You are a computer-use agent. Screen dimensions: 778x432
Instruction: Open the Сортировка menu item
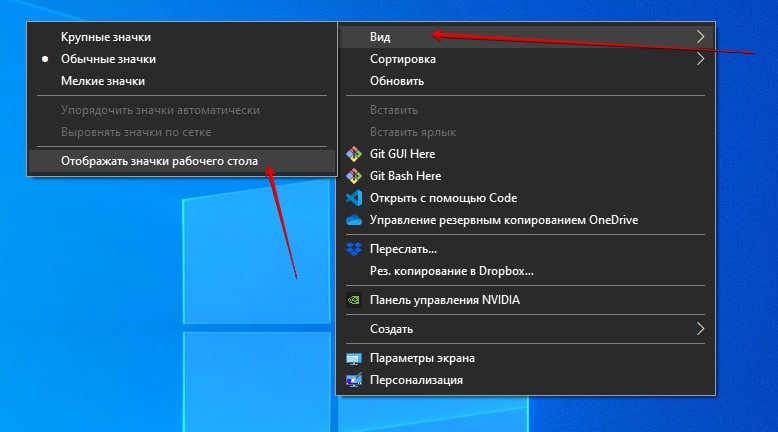pyautogui.click(x=525, y=59)
